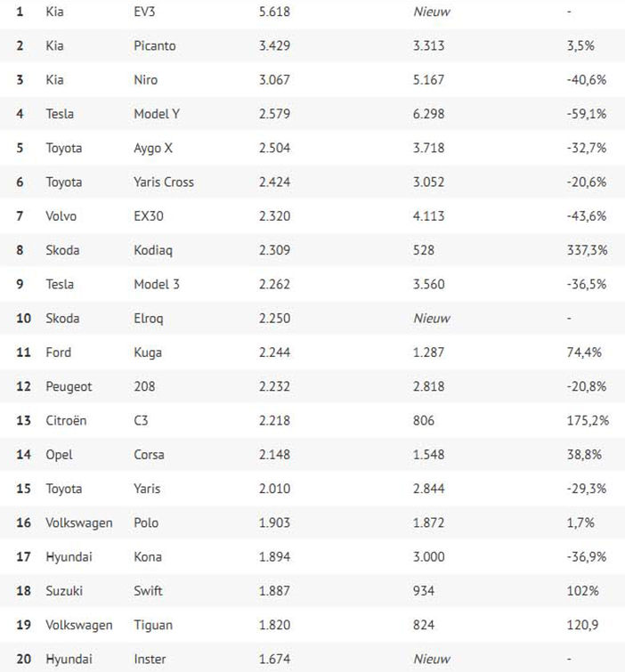Click the Ford brand cell
625x672 pixels.
click(x=58, y=352)
